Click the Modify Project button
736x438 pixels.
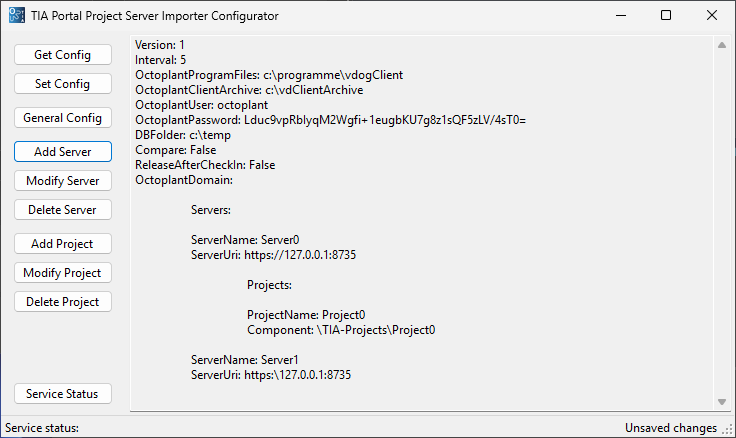pos(63,273)
